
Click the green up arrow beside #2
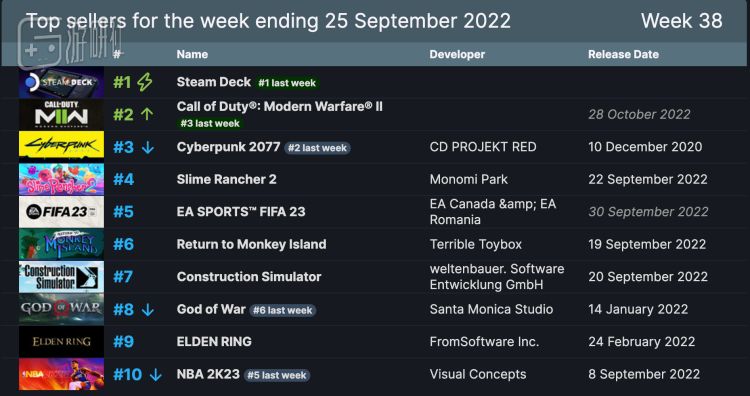point(147,114)
